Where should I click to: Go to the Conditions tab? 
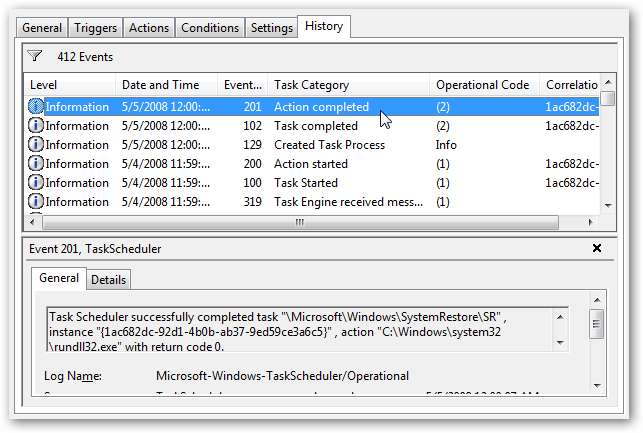pyautogui.click(x=209, y=28)
